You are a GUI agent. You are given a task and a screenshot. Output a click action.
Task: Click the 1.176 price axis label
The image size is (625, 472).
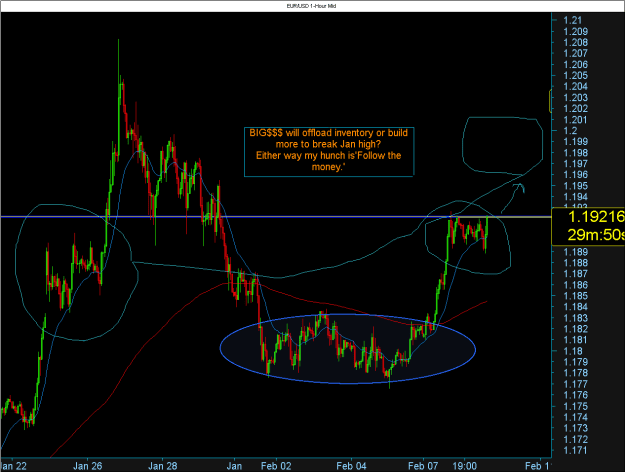pos(575,395)
